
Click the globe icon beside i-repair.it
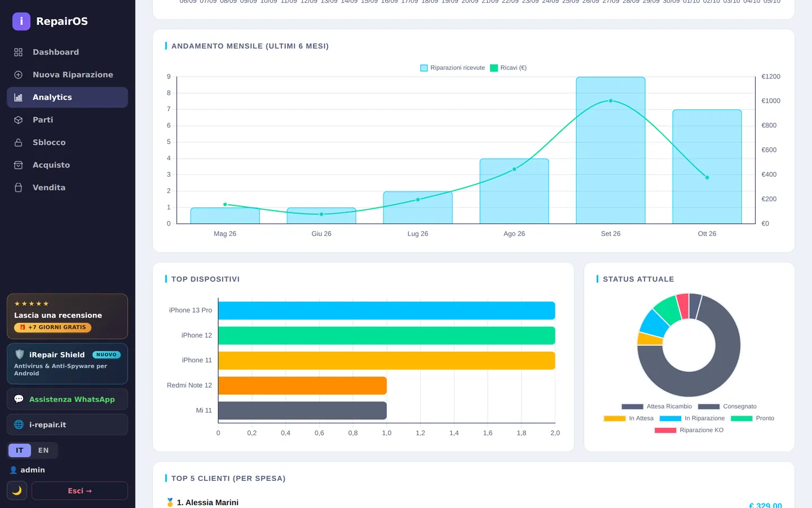click(x=19, y=424)
